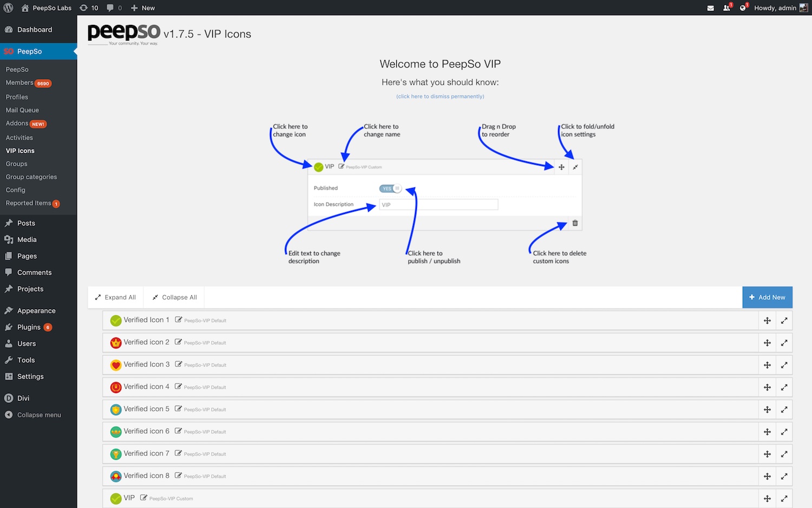
Task: Edit the name of Verified Icon 3
Action: [x=179, y=364]
